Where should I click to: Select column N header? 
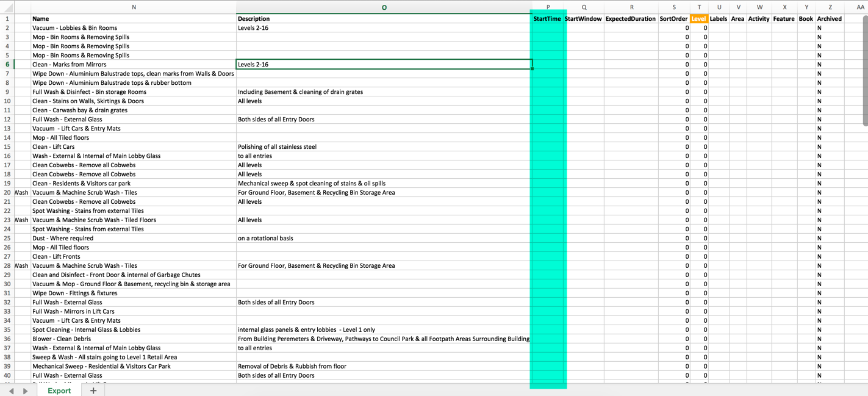(134, 7)
